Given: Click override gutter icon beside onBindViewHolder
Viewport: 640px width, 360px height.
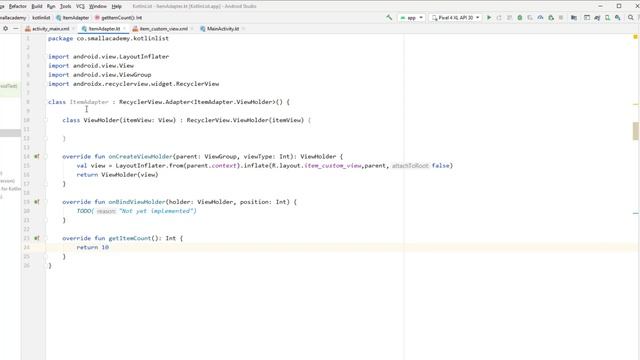Looking at the screenshot, I should click(x=37, y=202).
